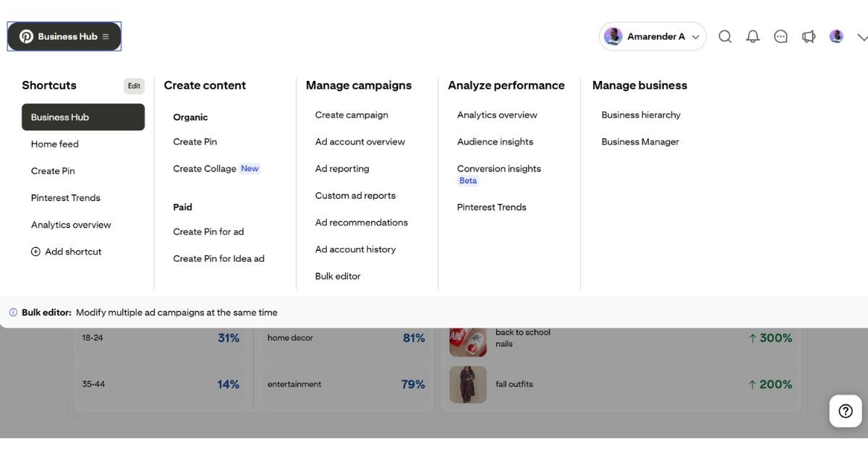Open notifications via the bell icon
Viewport: 868px width, 454px height.
(752, 35)
